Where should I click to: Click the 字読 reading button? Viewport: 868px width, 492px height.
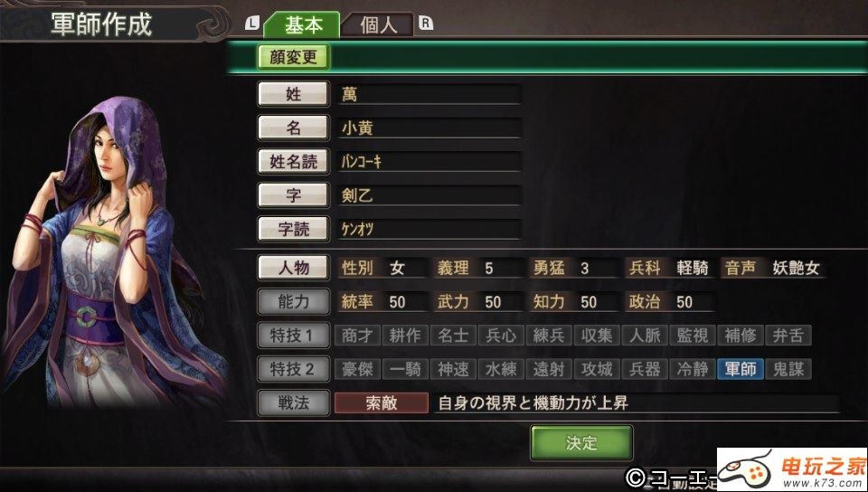pos(293,229)
